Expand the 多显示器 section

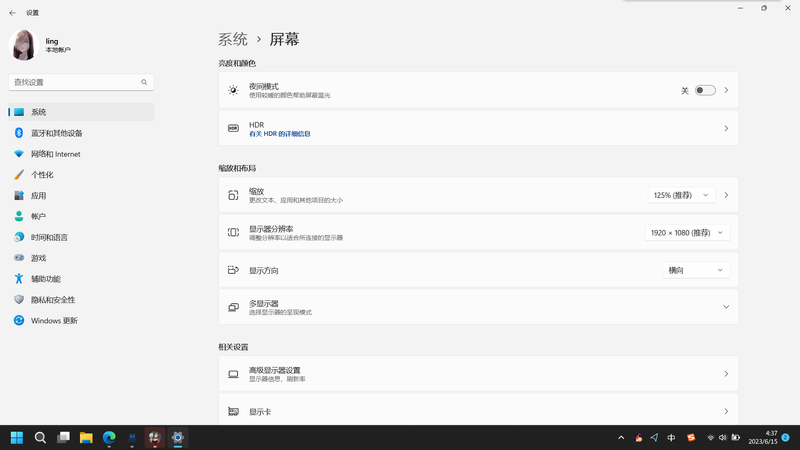[726, 307]
